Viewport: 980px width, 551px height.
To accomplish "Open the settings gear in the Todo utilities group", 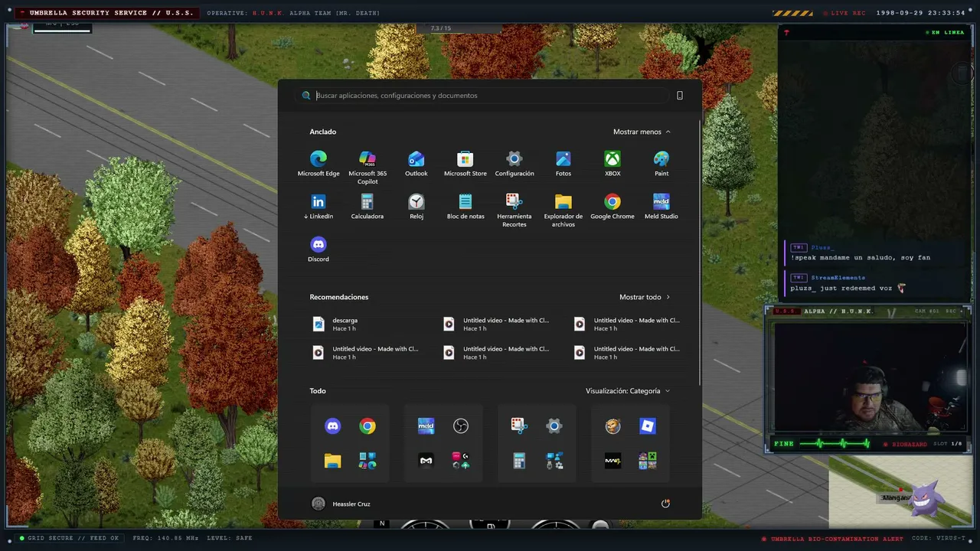I will tap(554, 426).
